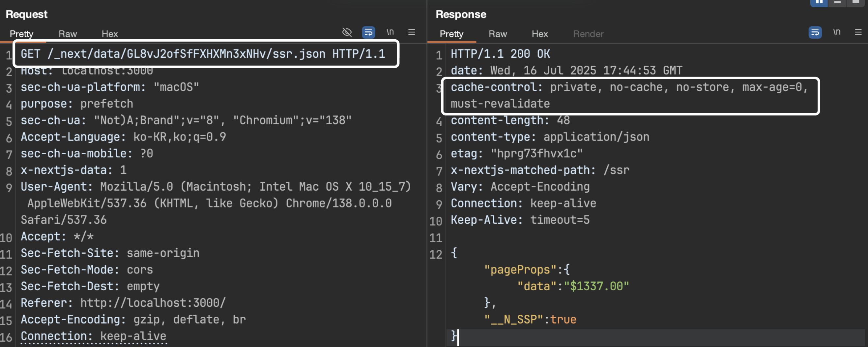Click the request Connection: keep-alive header
868x347 pixels.
coord(93,336)
